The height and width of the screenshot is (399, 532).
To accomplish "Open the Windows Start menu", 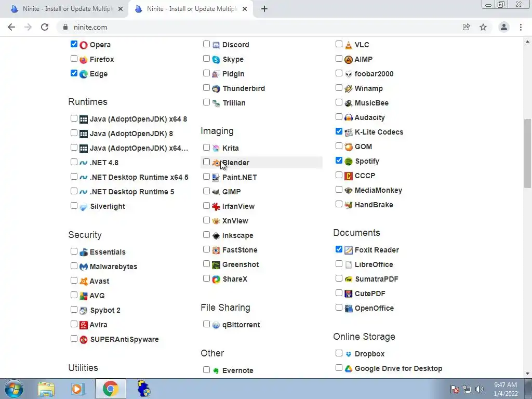I will click(14, 389).
